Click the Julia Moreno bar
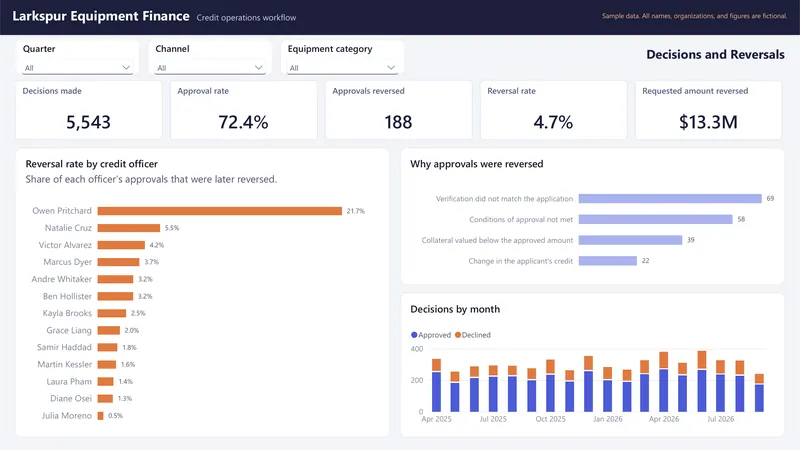The image size is (800, 450). click(x=101, y=416)
